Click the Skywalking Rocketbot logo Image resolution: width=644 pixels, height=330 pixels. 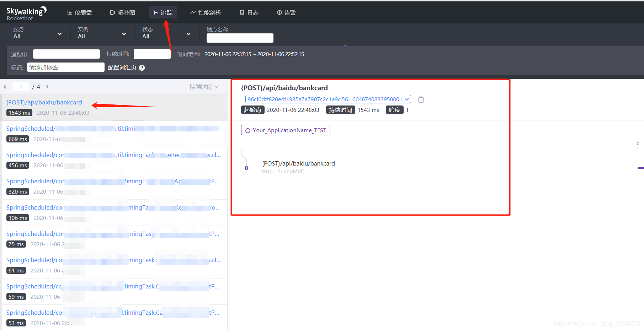(26, 13)
